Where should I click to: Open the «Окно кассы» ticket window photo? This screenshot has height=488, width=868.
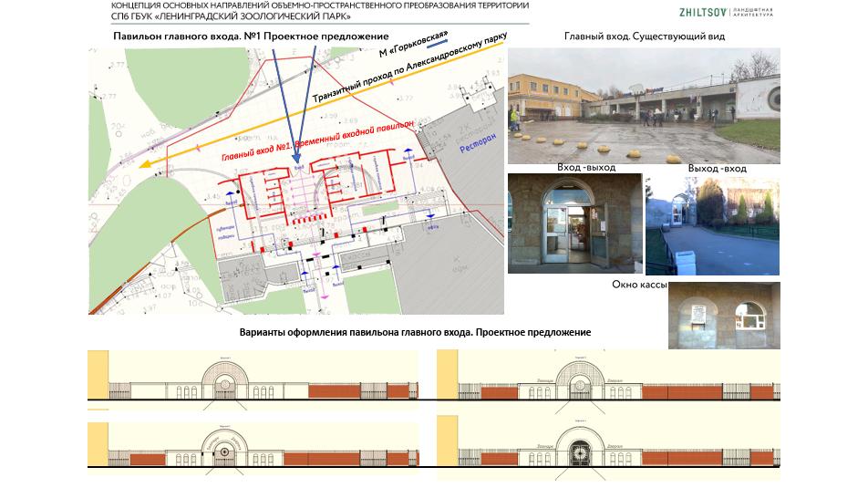click(724, 315)
